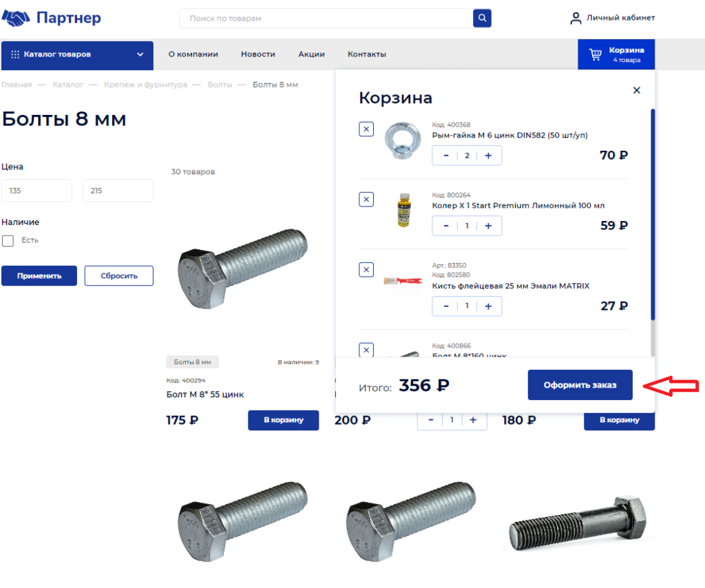This screenshot has height=588, width=705.
Task: Click the Применить filter button
Action: [39, 276]
